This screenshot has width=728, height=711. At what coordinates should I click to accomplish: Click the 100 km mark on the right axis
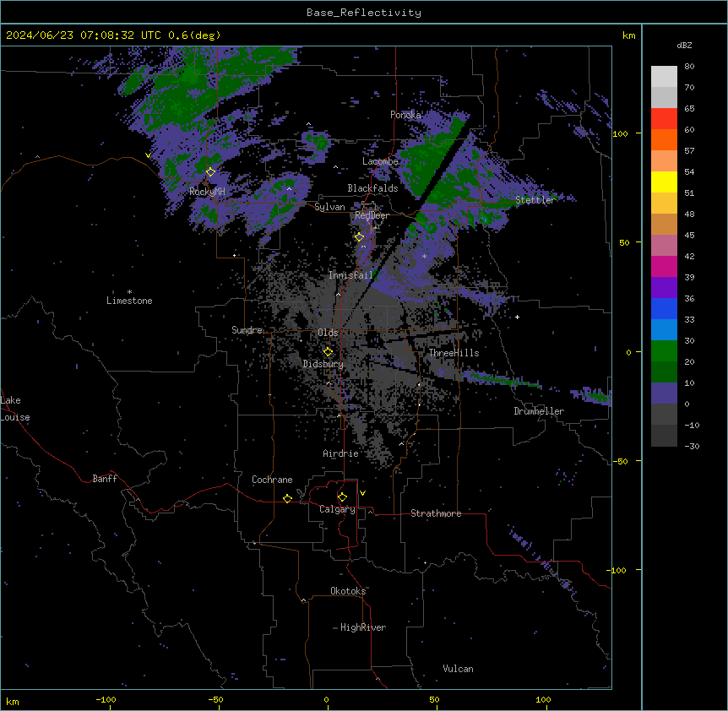tap(620, 133)
